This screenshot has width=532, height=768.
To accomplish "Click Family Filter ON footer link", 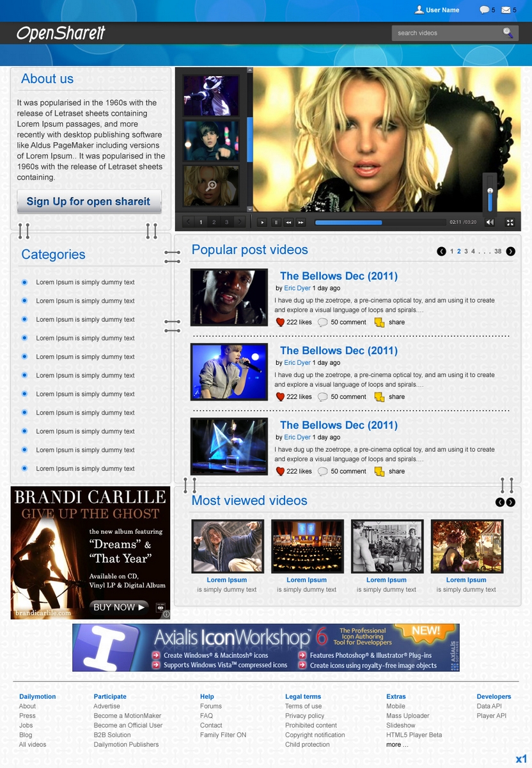I will 223,735.
